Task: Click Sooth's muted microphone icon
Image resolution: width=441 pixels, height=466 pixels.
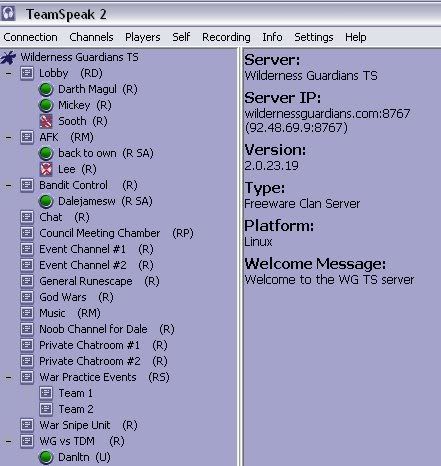Action: click(46, 121)
